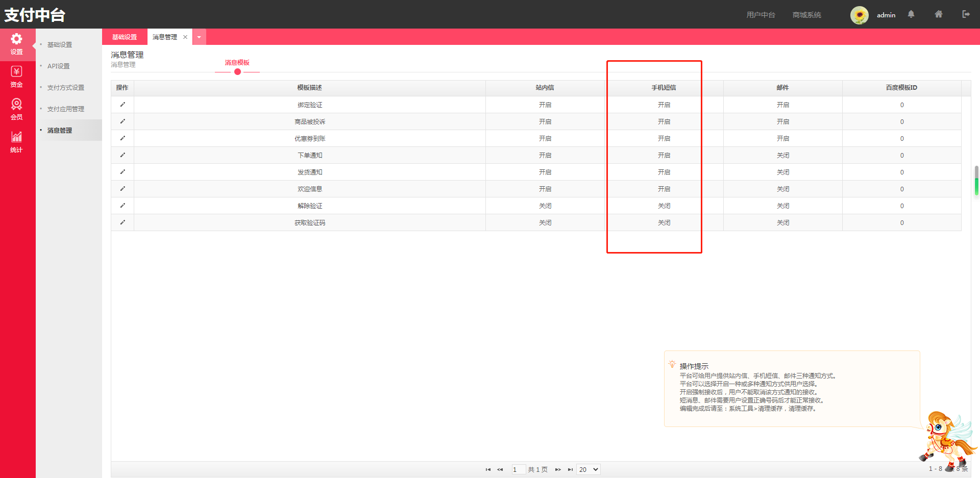Sort by the 邮件 column header
Screen dimensions: 980x478
tap(783, 88)
